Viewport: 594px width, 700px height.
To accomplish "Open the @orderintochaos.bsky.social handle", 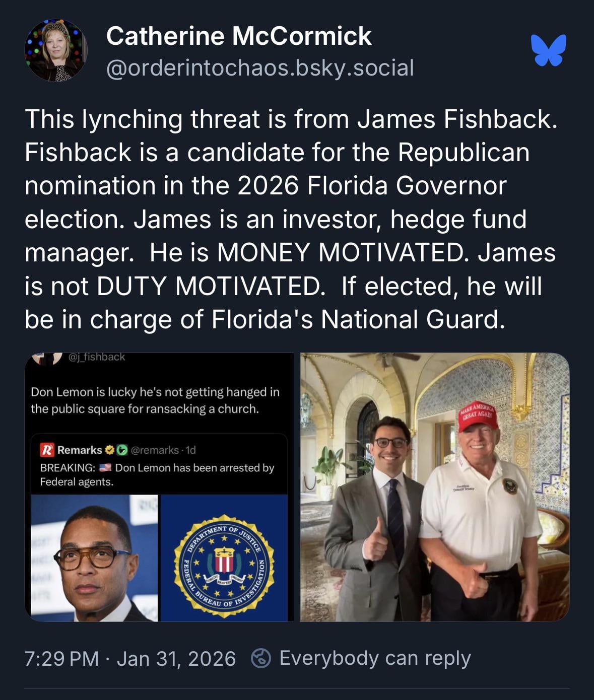I will [260, 67].
